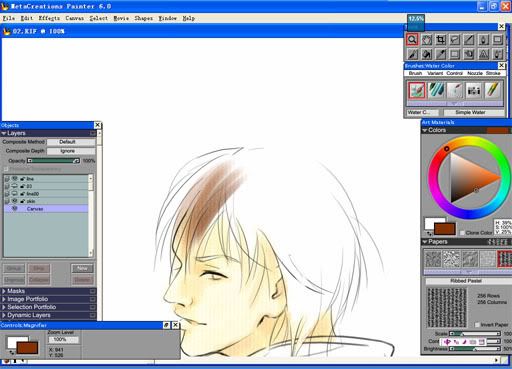Image resolution: width=512 pixels, height=369 pixels.
Task: Click the button below New in Layers panel
Action: (x=82, y=280)
